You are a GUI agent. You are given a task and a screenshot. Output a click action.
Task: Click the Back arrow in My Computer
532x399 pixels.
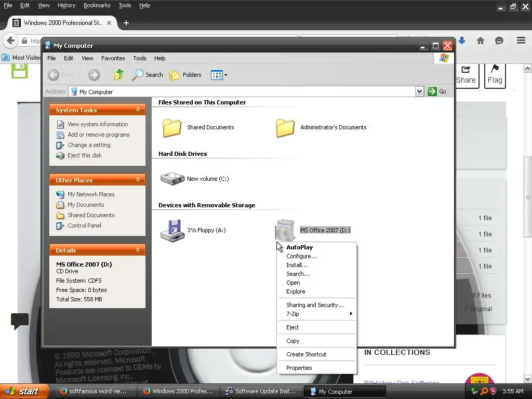[x=54, y=75]
